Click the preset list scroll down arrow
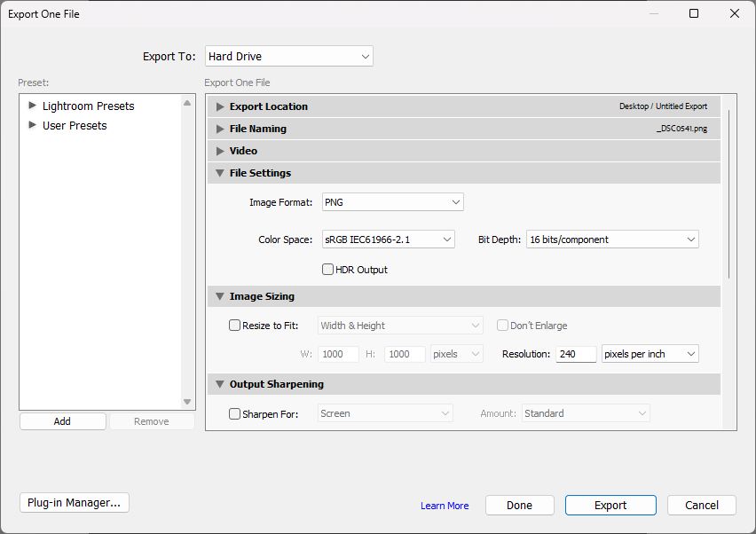Viewport: 756px width, 534px height. click(x=187, y=402)
